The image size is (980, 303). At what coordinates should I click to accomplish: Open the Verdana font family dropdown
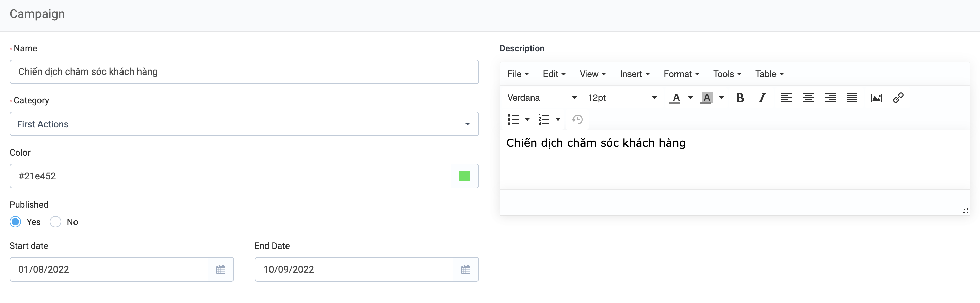click(542, 98)
